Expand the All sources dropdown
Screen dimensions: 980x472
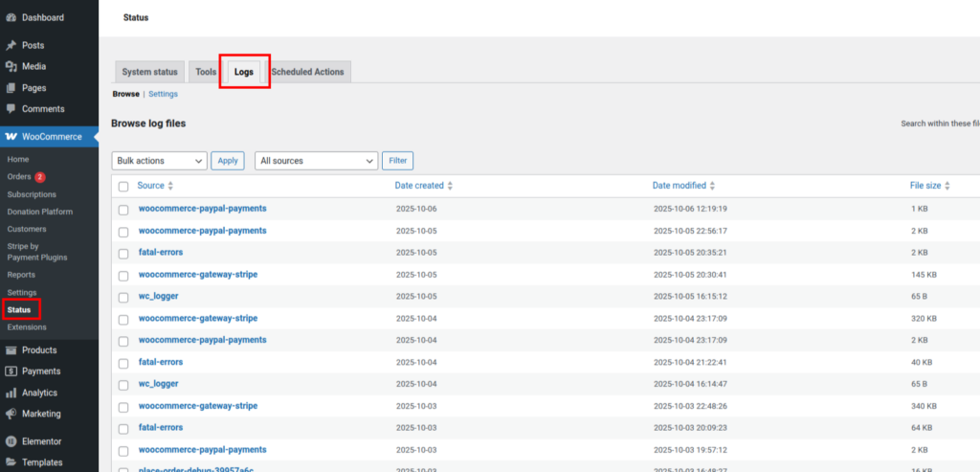(316, 161)
